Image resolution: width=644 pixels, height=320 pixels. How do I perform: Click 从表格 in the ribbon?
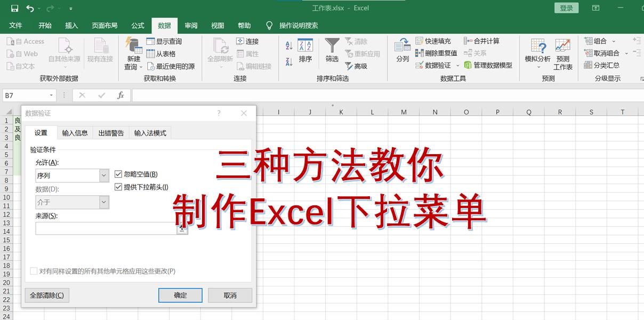[x=161, y=53]
